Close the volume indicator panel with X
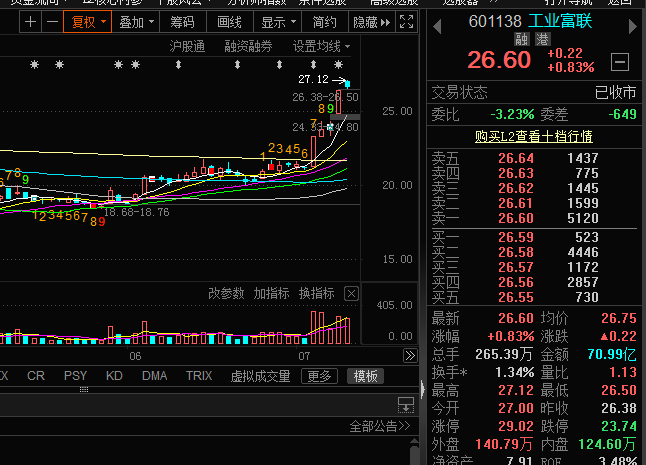 [x=351, y=293]
